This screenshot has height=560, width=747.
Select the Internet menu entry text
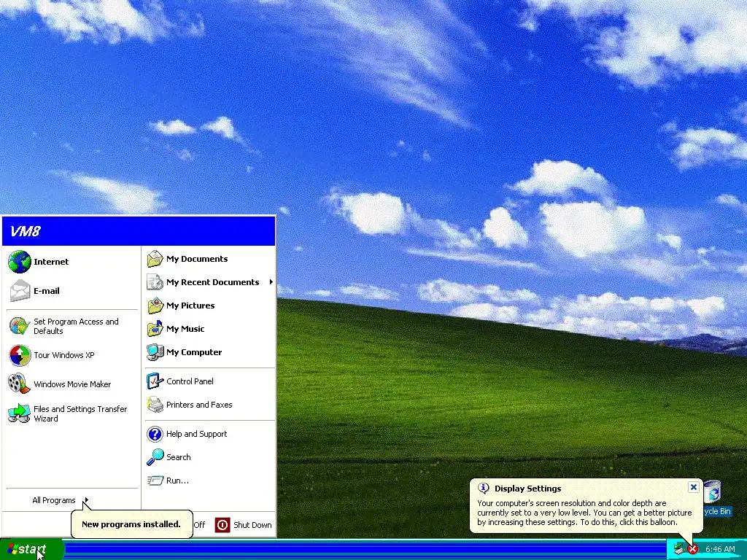[51, 262]
